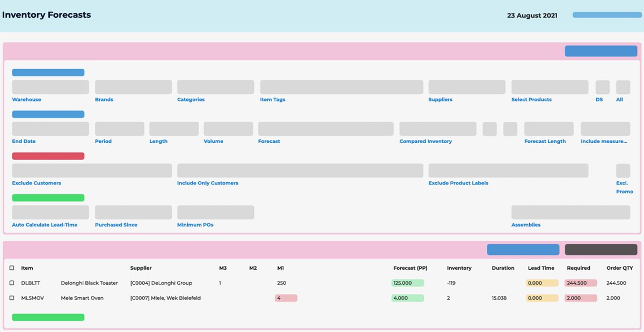The height and width of the screenshot is (332, 644).
Task: Click item name Delonghi Black Toaster
Action: [89, 283]
